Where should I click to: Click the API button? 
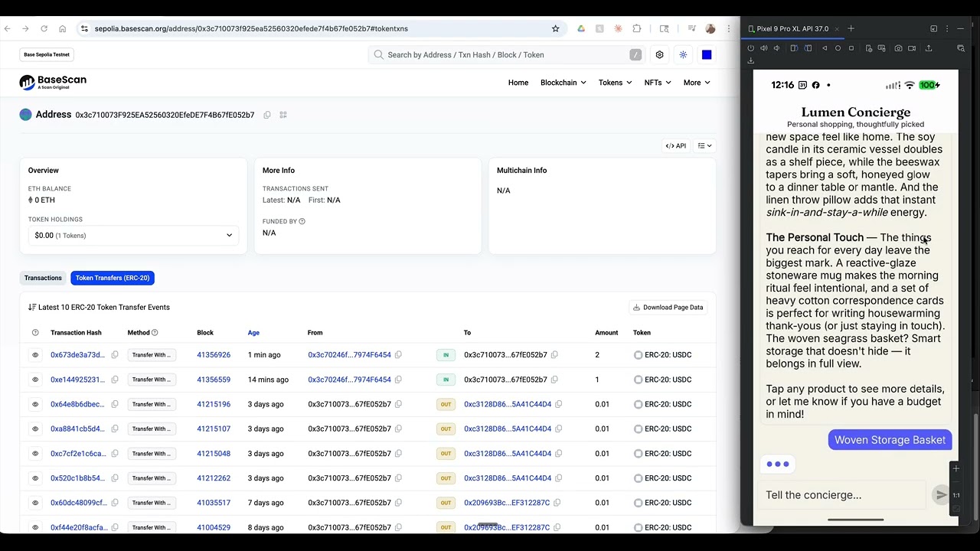[x=676, y=145]
